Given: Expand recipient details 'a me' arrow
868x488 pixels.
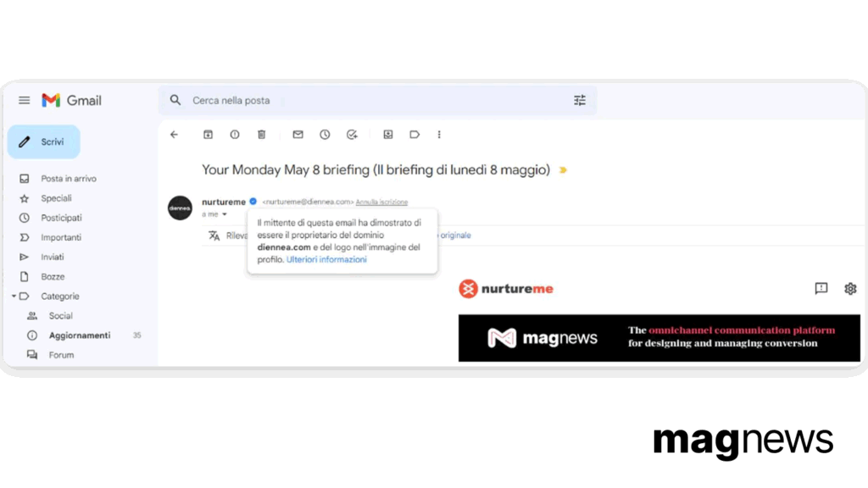Looking at the screenshot, I should click(224, 214).
